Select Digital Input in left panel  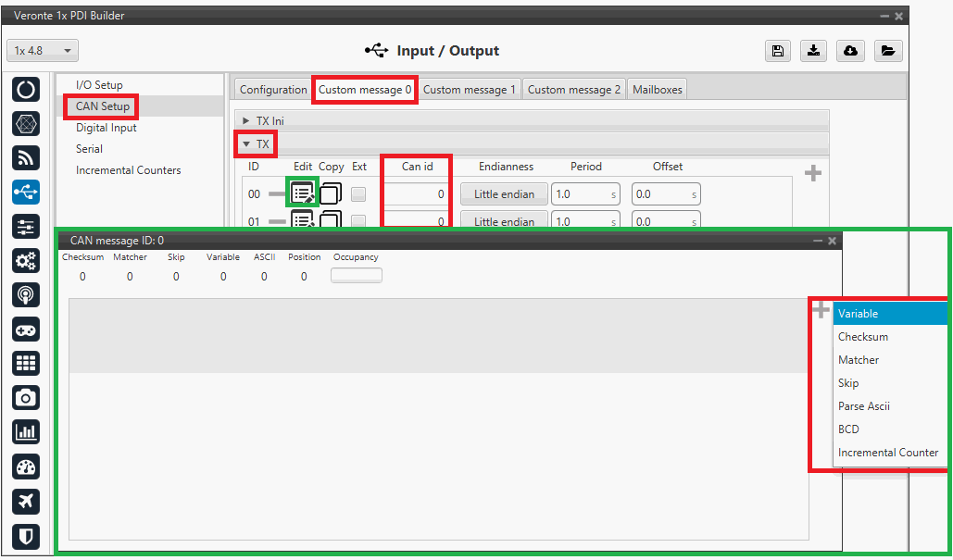[x=107, y=128]
